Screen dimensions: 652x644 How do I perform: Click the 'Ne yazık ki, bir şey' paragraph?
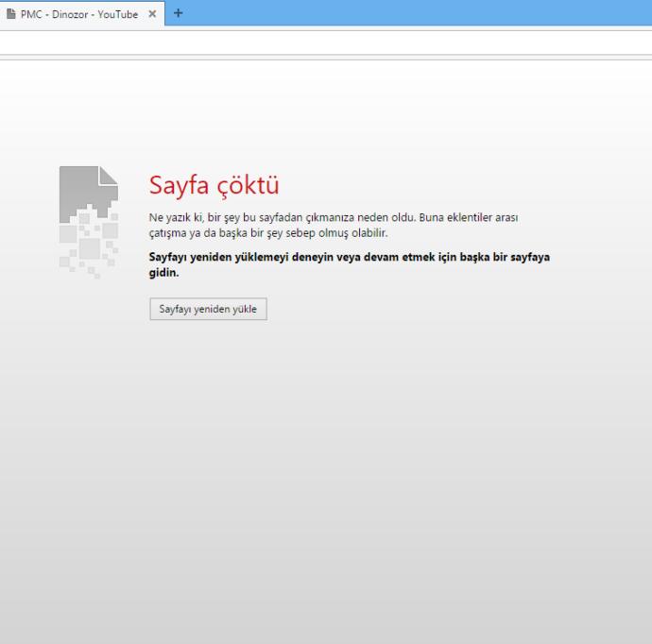pos(334,225)
